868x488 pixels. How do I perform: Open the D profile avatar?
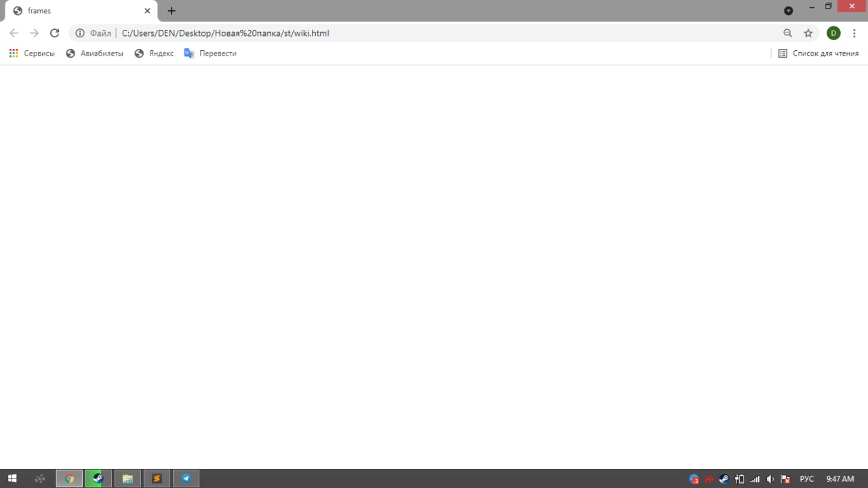(x=833, y=33)
